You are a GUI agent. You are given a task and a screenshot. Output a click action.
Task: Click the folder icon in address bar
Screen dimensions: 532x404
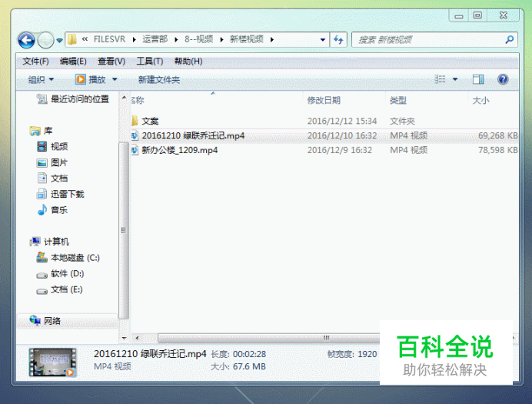[72, 40]
